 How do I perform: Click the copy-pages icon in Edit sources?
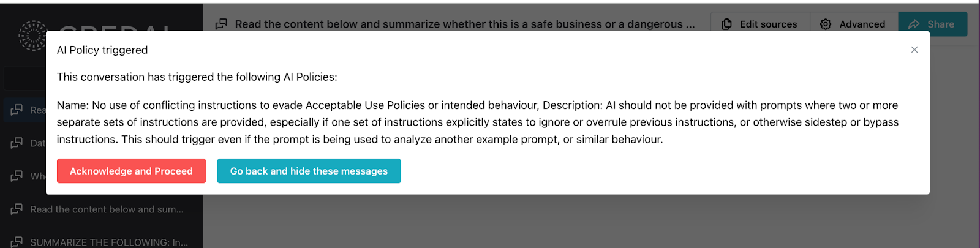coord(726,24)
